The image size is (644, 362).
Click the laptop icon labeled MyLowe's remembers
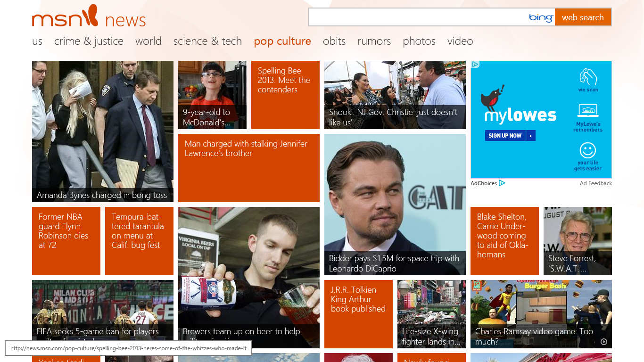587,111
